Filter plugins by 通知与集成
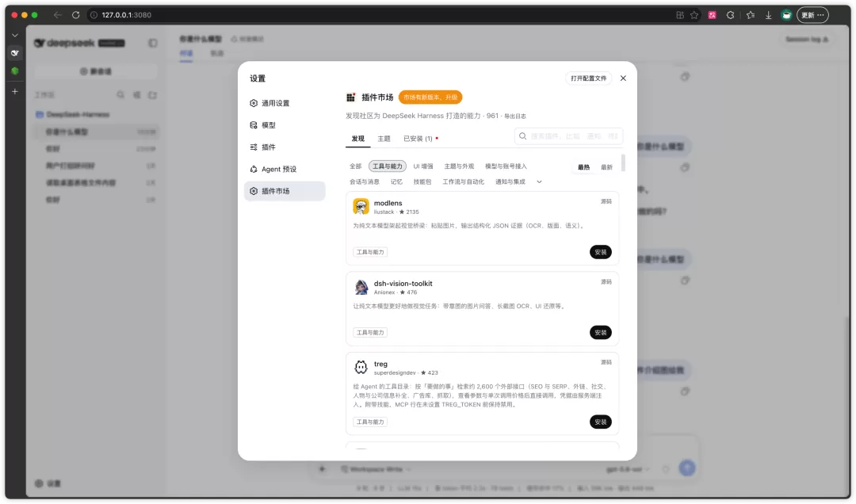 click(x=510, y=181)
